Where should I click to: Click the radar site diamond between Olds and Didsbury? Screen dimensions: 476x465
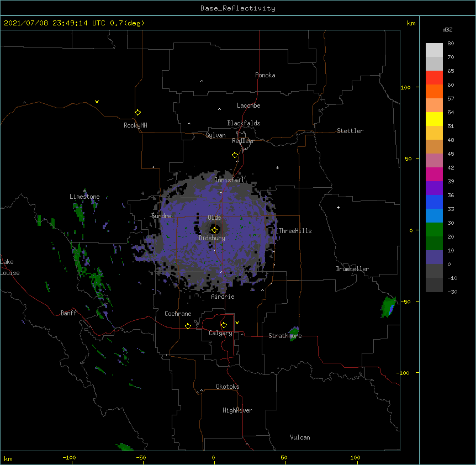214,230
